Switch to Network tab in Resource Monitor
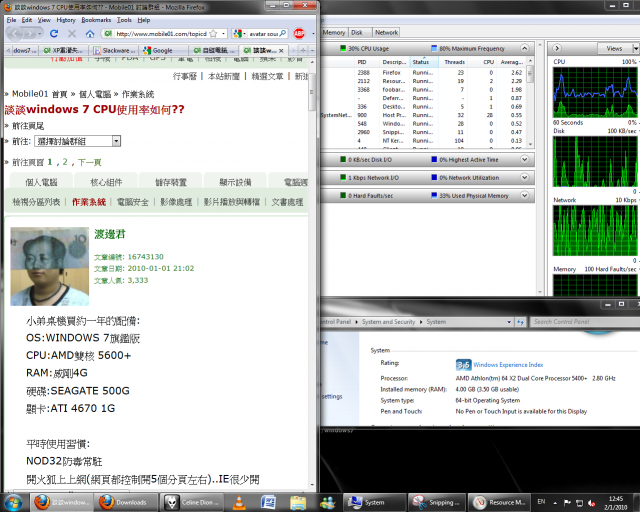640x512 pixels. tap(386, 32)
